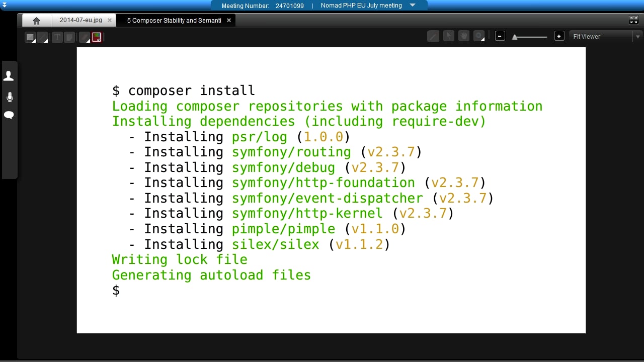Select the highlighter annotation tool
The width and height of the screenshot is (644, 362).
(x=69, y=37)
